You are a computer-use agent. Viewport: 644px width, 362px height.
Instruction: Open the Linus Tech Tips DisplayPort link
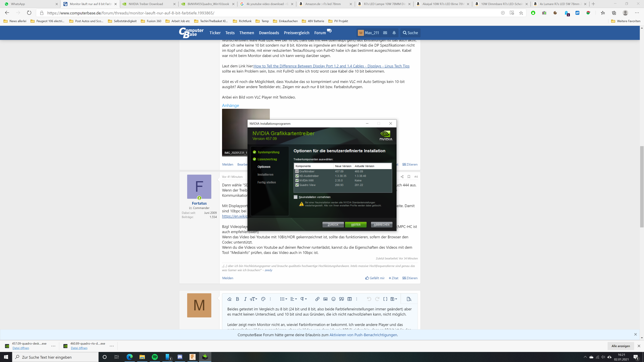[x=332, y=66]
